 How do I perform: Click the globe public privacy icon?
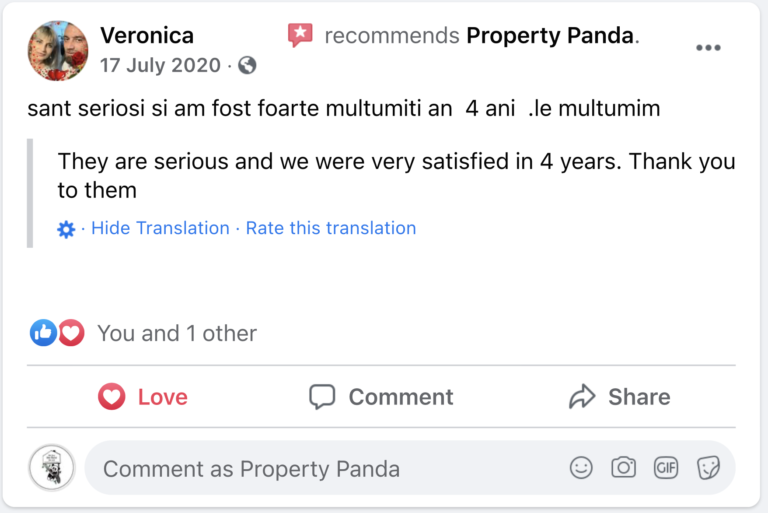pos(247,66)
